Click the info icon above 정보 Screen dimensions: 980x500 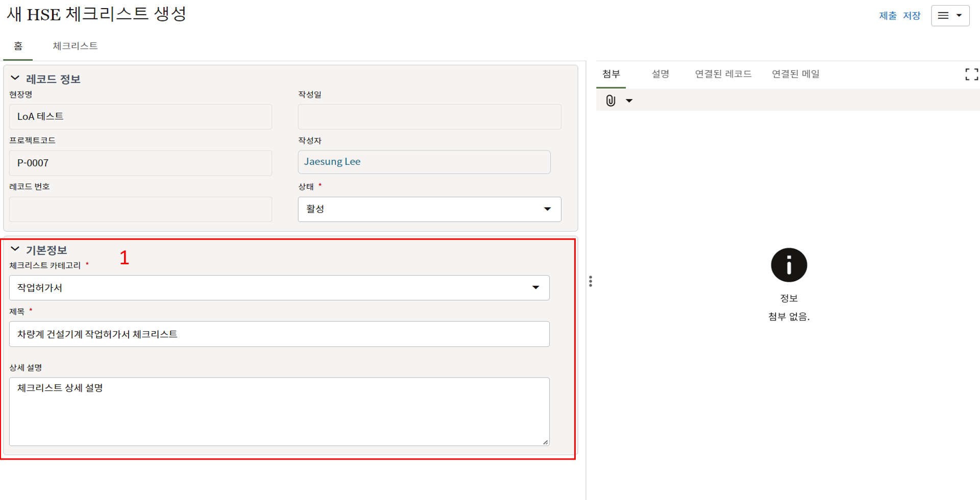point(789,265)
